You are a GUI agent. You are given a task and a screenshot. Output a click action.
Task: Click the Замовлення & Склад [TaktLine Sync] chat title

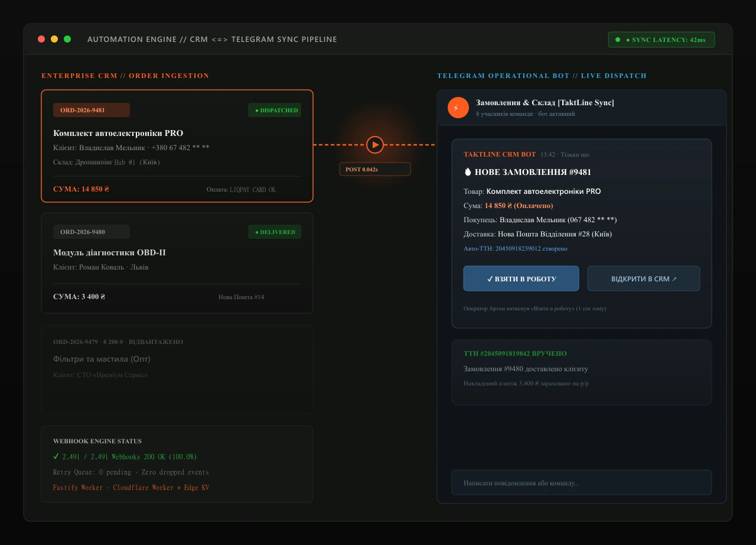(x=545, y=103)
